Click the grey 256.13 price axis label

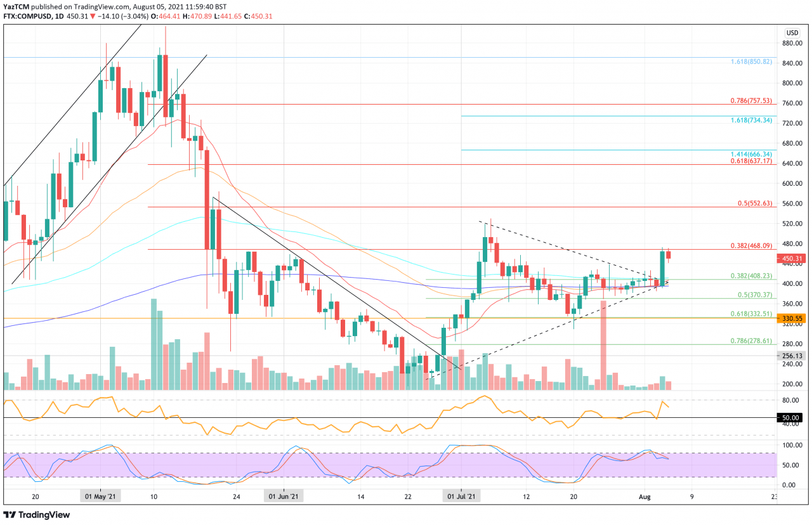click(x=792, y=356)
